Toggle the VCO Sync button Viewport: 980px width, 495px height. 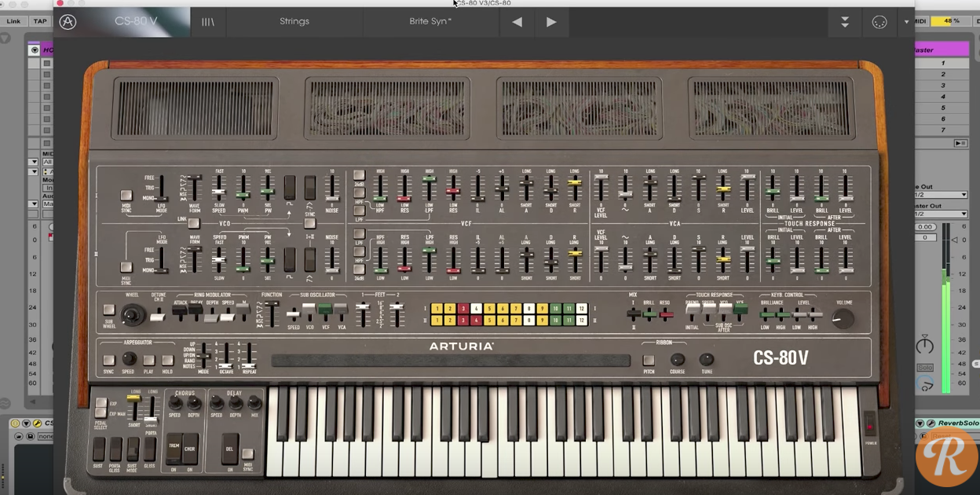(x=309, y=224)
